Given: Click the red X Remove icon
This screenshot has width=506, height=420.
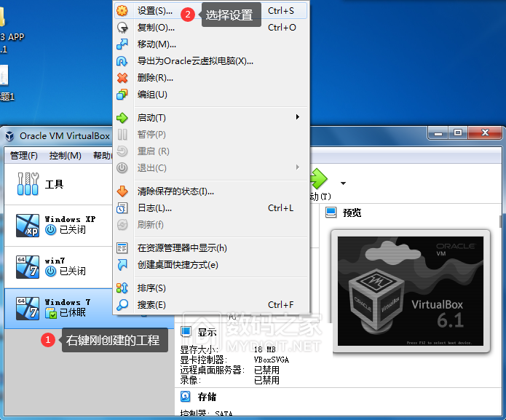Looking at the screenshot, I should pyautogui.click(x=122, y=78).
